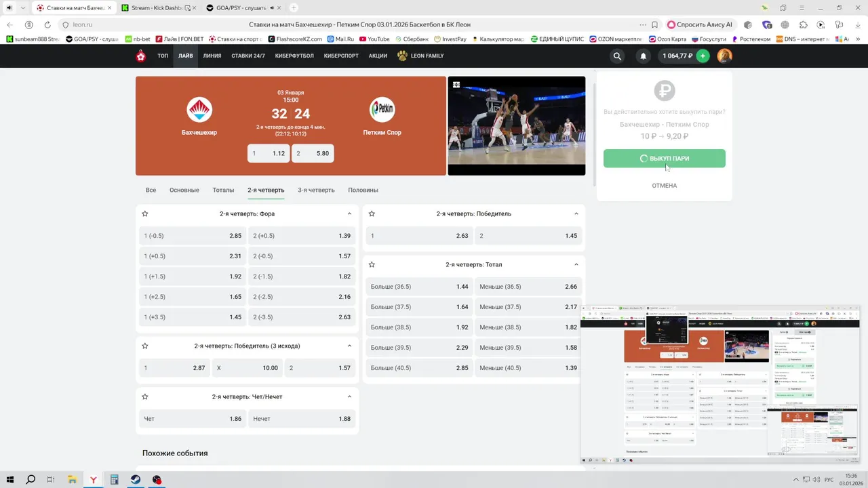Switch to the Stream - Kick Dashboard browser tab
The height and width of the screenshot is (488, 868).
159,8
